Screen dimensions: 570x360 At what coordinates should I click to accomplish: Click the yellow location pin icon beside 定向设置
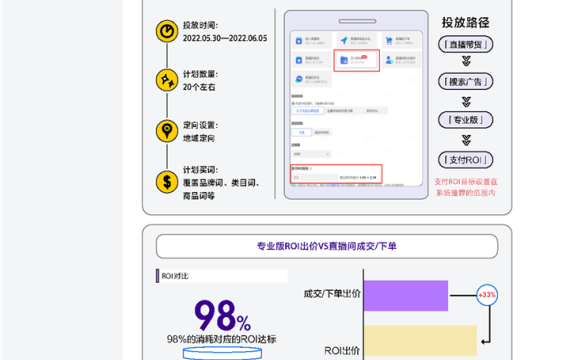[167, 131]
